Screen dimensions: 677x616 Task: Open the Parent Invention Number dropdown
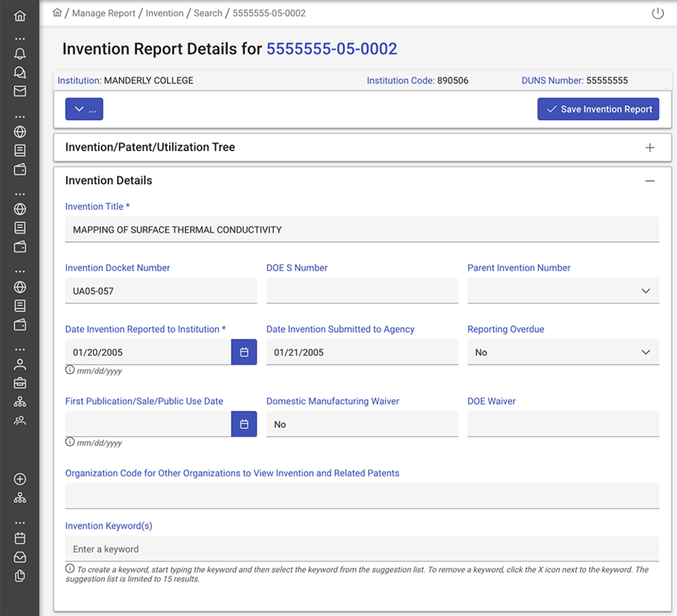(x=563, y=291)
